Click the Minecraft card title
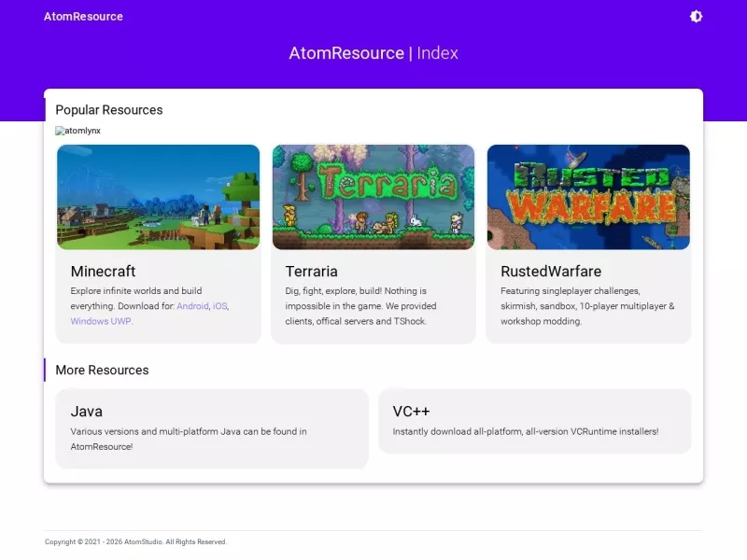Image resolution: width=747 pixels, height=560 pixels. pos(103,271)
